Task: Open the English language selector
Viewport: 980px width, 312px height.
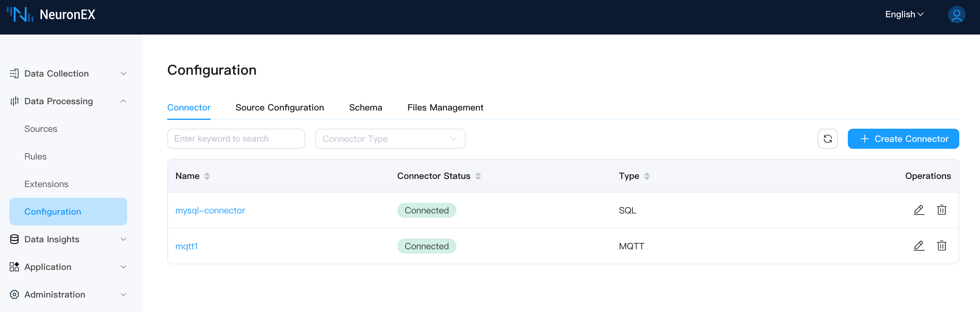Action: tap(904, 14)
